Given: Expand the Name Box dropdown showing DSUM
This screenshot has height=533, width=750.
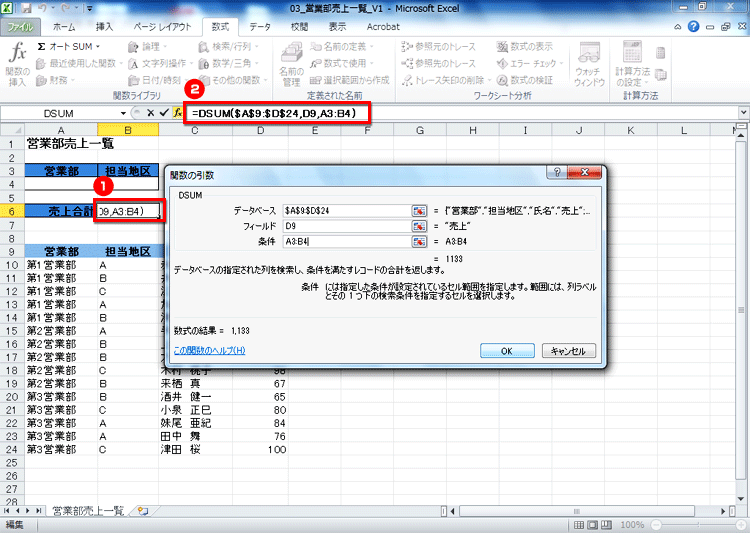Looking at the screenshot, I should pyautogui.click(x=123, y=113).
